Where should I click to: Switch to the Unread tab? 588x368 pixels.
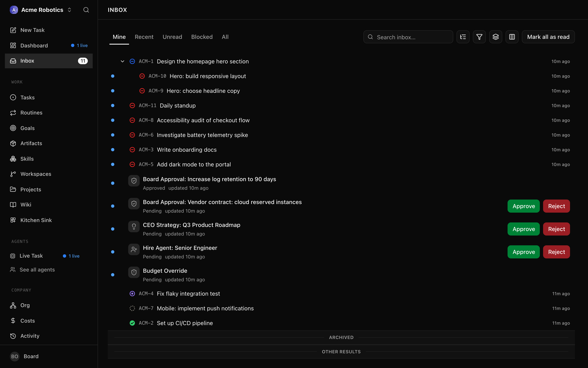(x=172, y=37)
